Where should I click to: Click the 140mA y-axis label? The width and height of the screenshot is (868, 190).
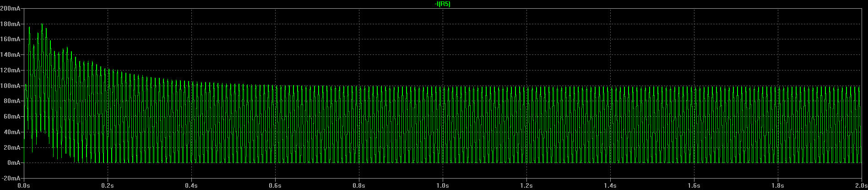[x=10, y=54]
